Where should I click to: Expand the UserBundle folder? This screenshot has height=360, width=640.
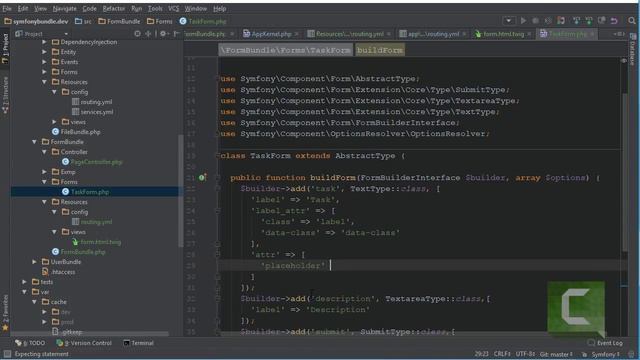[34, 262]
